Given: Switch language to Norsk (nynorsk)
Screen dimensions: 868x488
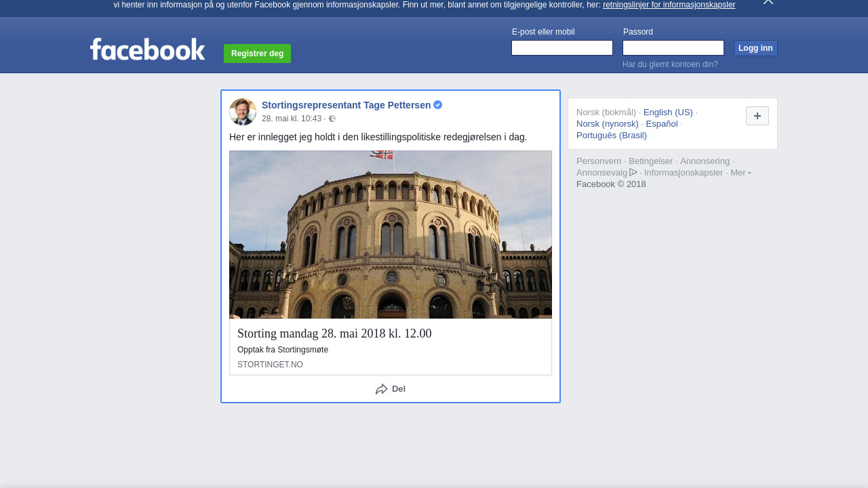Looking at the screenshot, I should pos(607,124).
